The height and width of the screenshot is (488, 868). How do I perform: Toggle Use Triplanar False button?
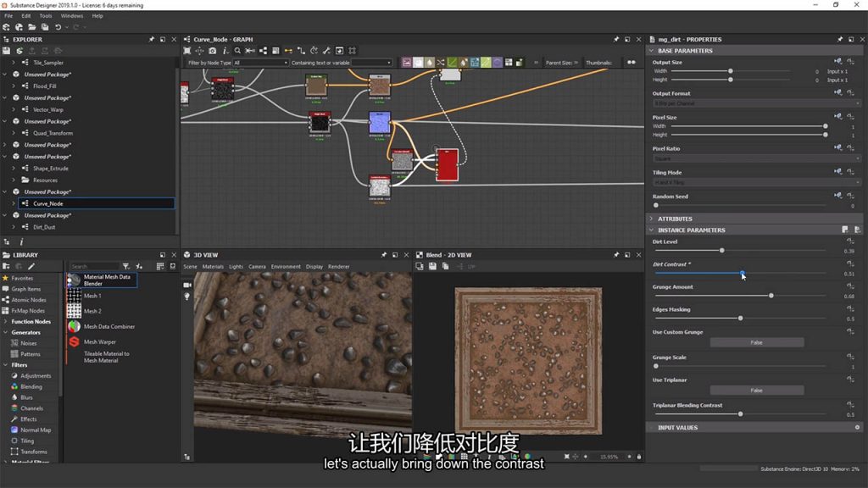click(757, 390)
